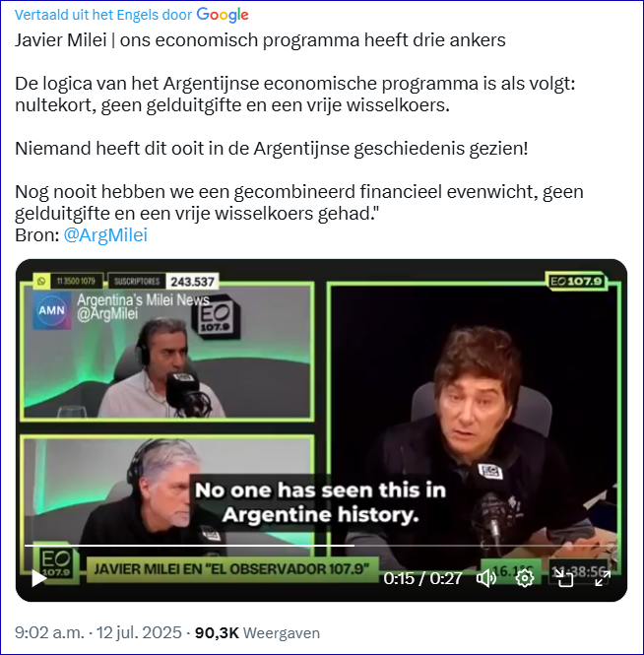Screen dimensions: 644x655
Task: Click the EO 107.9 badge top right
Action: 576,281
